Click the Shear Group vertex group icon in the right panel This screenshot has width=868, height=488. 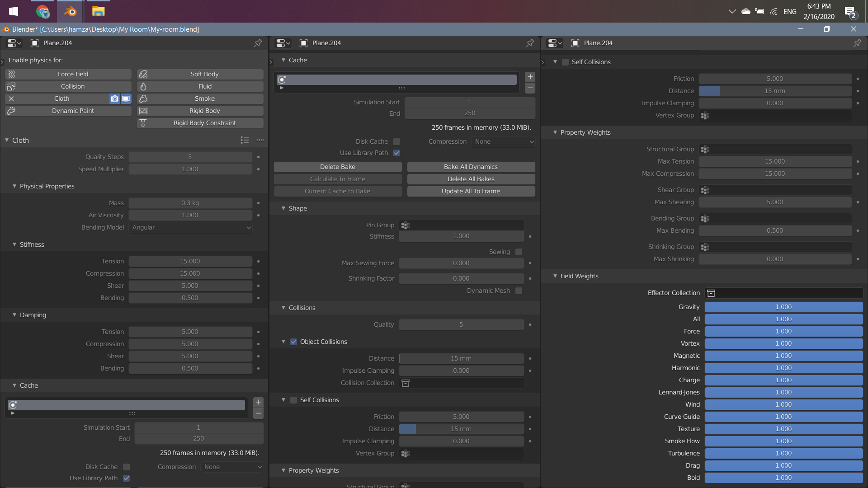(x=705, y=190)
